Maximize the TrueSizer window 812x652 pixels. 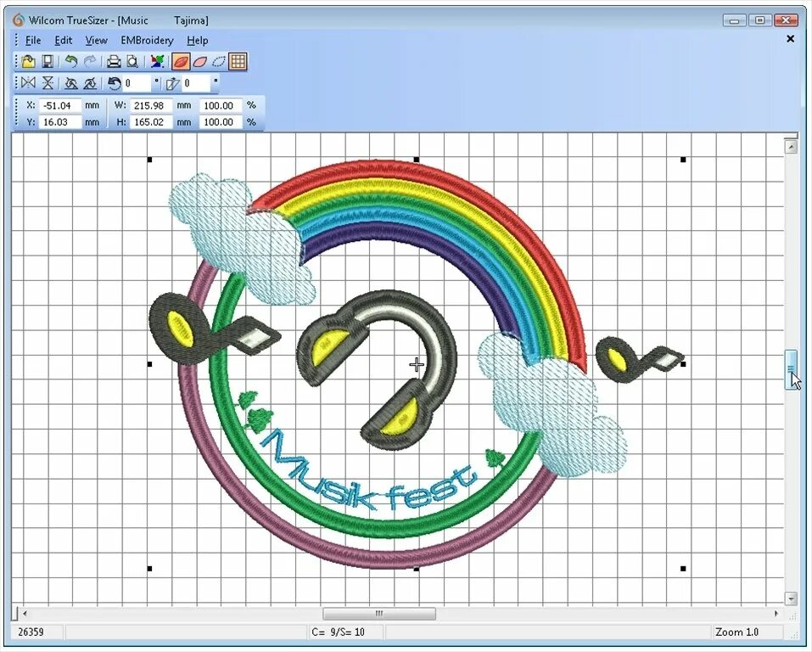[x=759, y=20]
